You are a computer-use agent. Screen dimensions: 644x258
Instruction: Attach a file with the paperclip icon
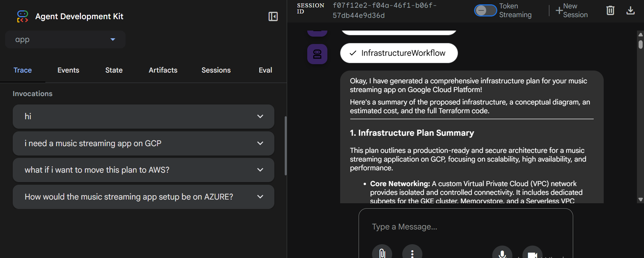click(382, 253)
